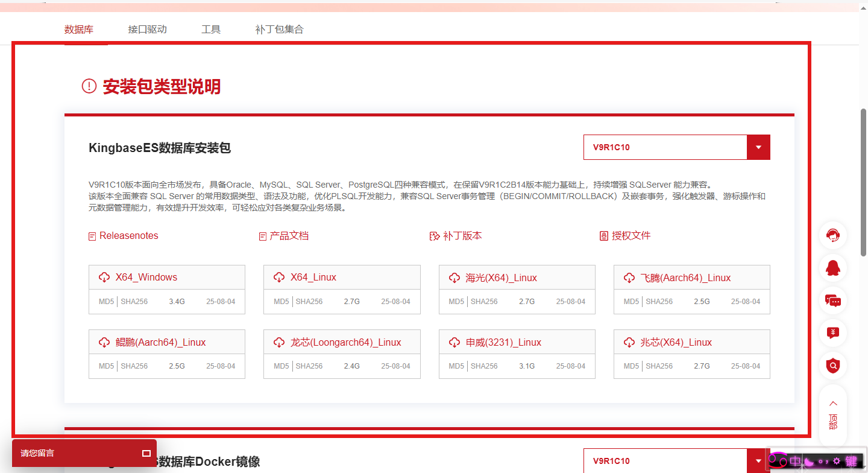Click MD5 under X64_Linux
The image size is (868, 473).
point(281,301)
